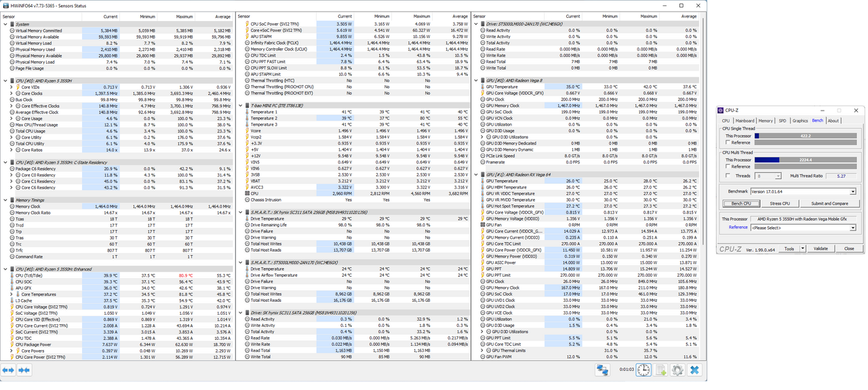This screenshot has height=390, width=868.
Task: Click the network computers remote icon
Action: [x=602, y=370]
